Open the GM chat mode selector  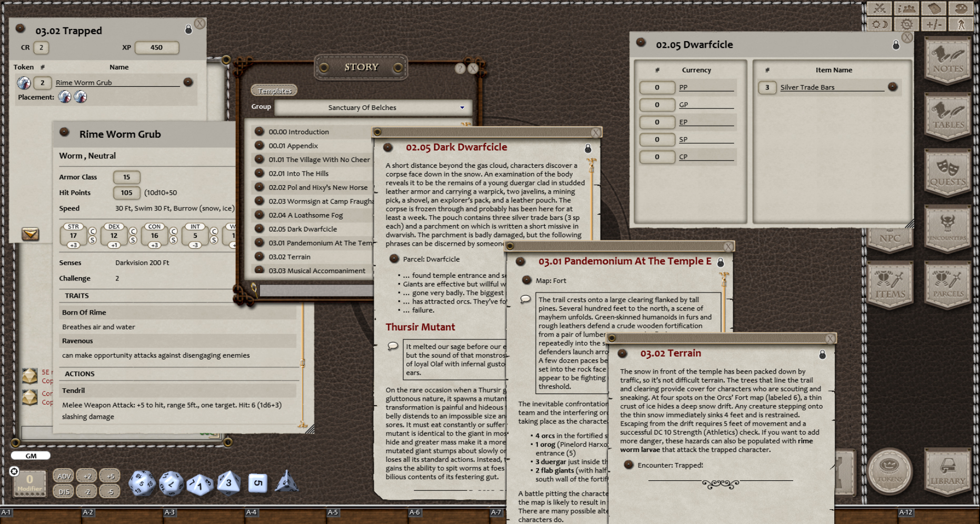pos(30,456)
